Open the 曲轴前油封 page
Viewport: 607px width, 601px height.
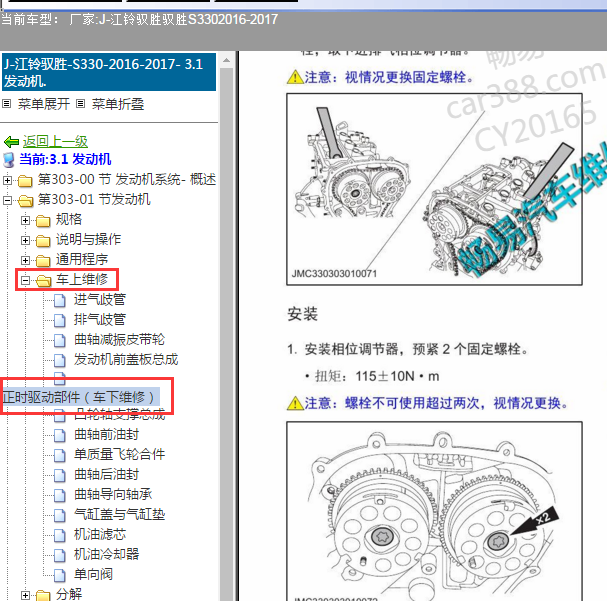pyautogui.click(x=106, y=435)
